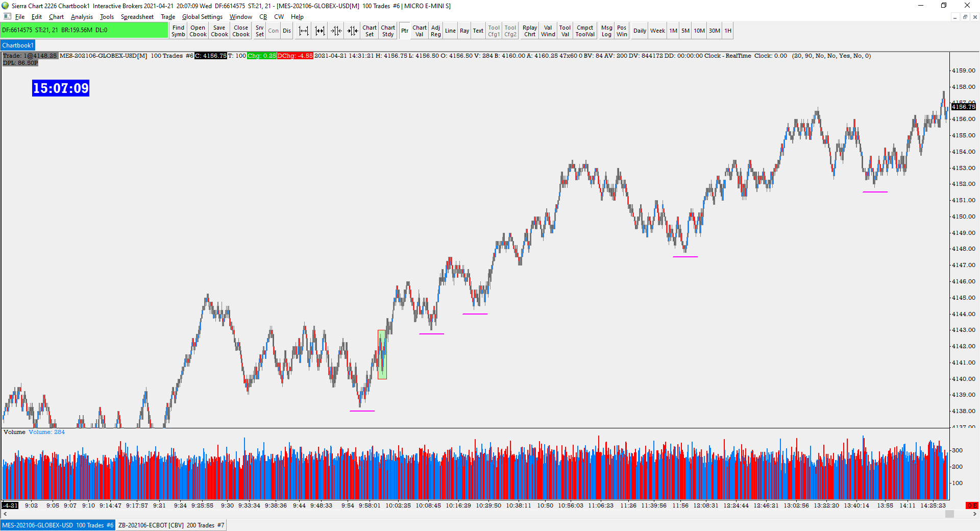
Task: Click the scrollbar right arrow below the chart
Action: coord(975,514)
